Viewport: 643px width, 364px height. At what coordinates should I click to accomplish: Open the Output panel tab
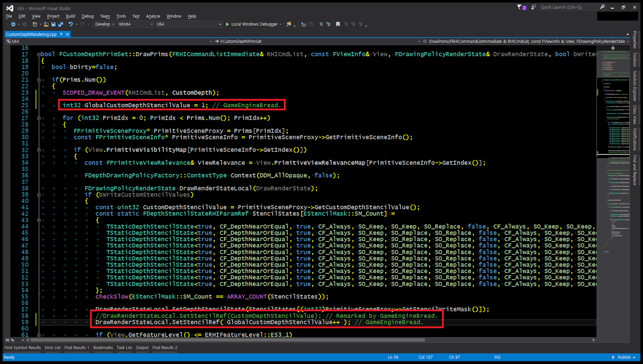(142, 348)
